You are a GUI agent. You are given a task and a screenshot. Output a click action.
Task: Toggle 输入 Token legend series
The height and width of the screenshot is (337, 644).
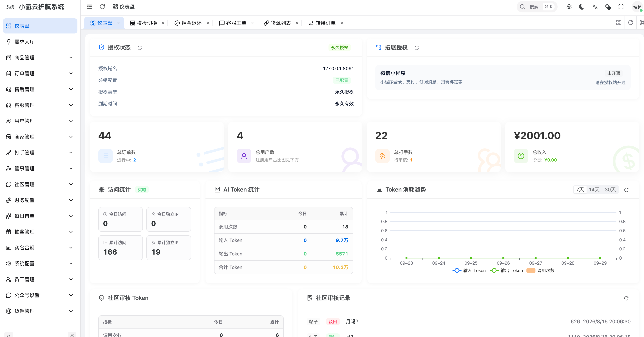[x=469, y=271]
